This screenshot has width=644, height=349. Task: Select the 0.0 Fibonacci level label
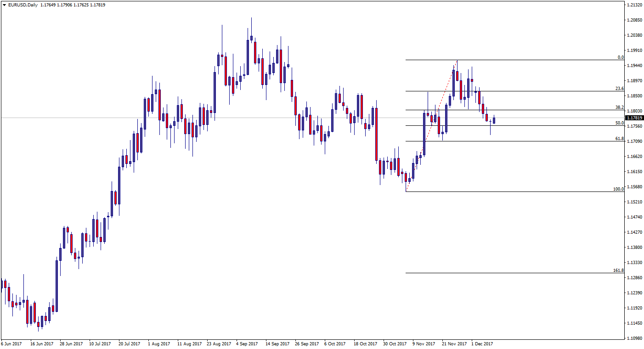point(621,57)
